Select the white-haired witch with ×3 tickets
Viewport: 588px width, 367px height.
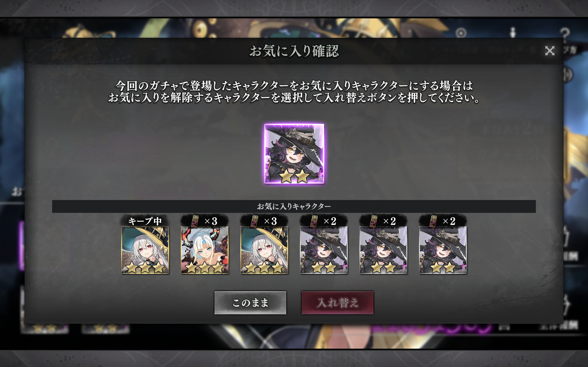pos(264,250)
